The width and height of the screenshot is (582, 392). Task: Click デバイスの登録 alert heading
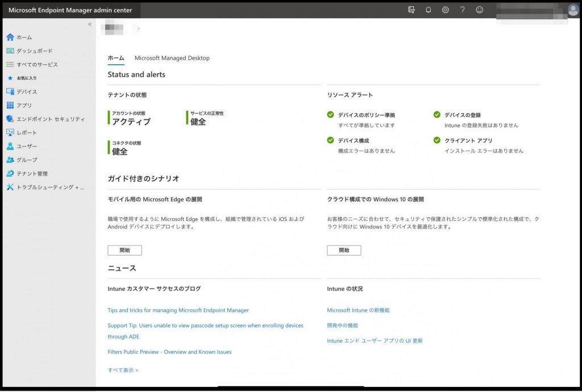(x=463, y=115)
